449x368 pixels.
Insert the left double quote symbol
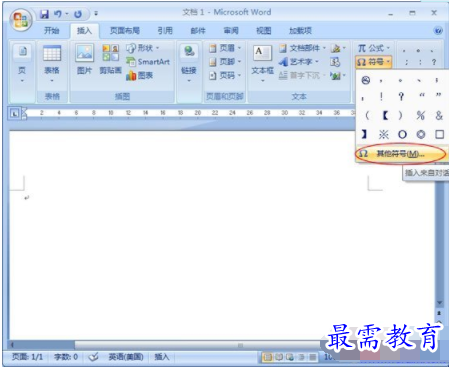[422, 96]
